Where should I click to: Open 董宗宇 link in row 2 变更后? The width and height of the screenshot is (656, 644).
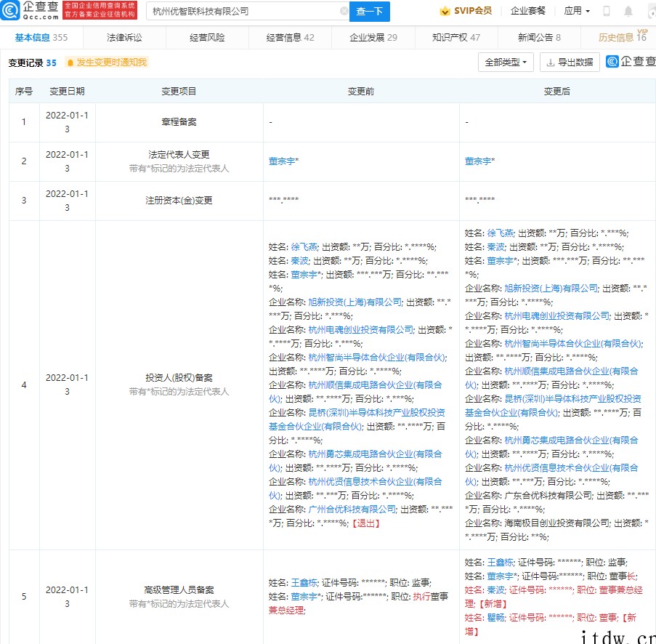[477, 161]
